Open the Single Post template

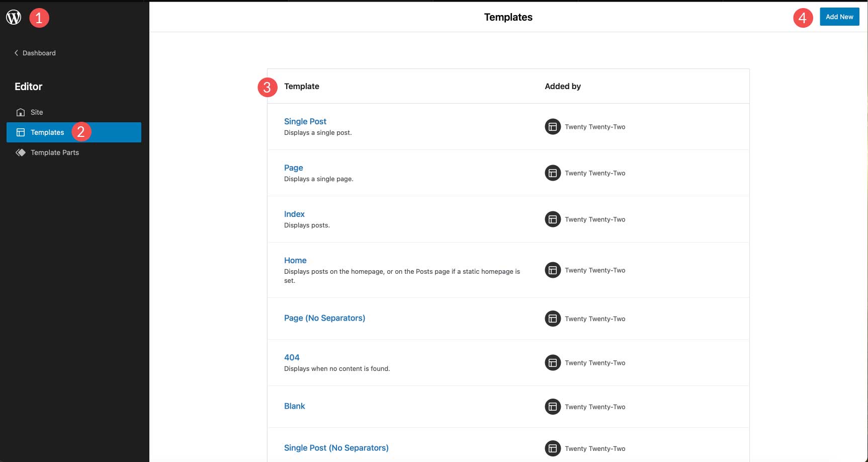click(305, 121)
